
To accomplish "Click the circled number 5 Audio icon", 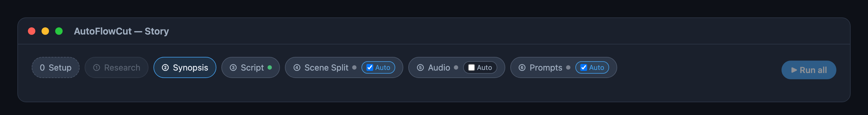I will 420,68.
